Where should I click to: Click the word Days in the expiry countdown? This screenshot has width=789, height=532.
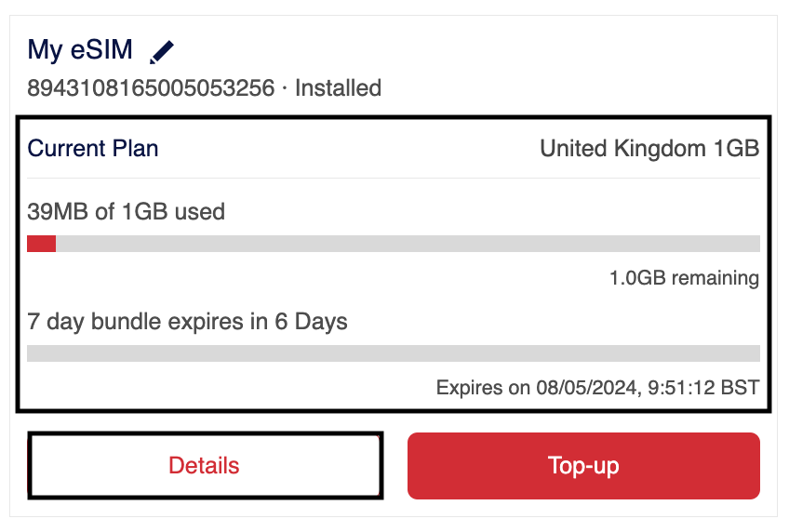(x=321, y=323)
